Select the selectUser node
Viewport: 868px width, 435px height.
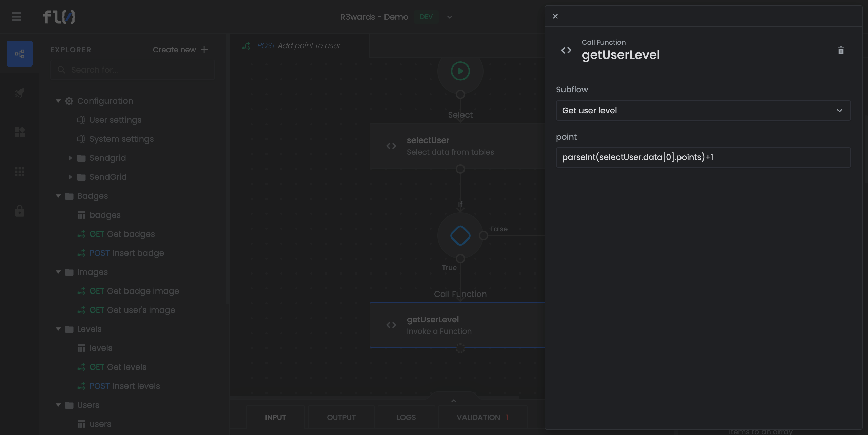coord(457,146)
